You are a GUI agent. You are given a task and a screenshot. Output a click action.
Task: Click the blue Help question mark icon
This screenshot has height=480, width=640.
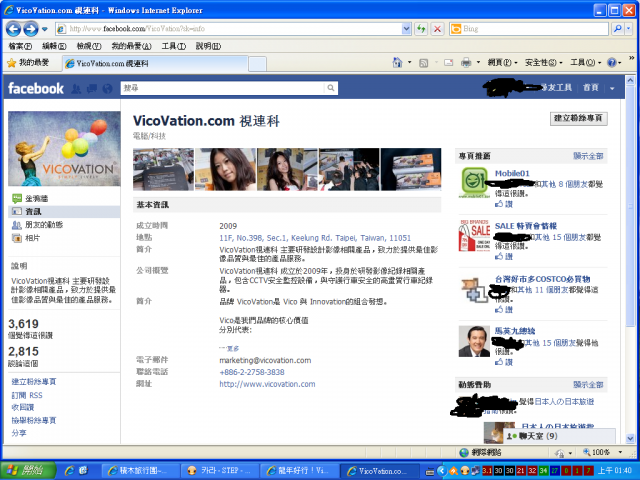point(611,62)
